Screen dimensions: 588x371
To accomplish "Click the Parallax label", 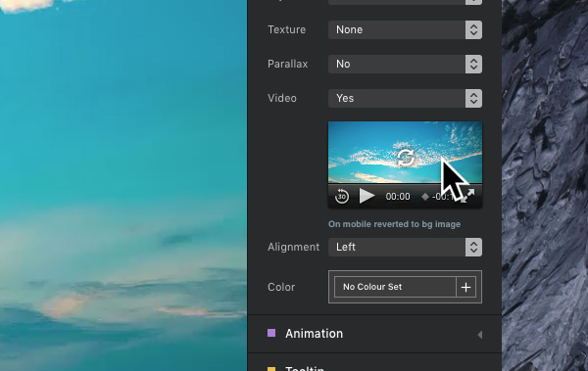I will click(x=287, y=64).
